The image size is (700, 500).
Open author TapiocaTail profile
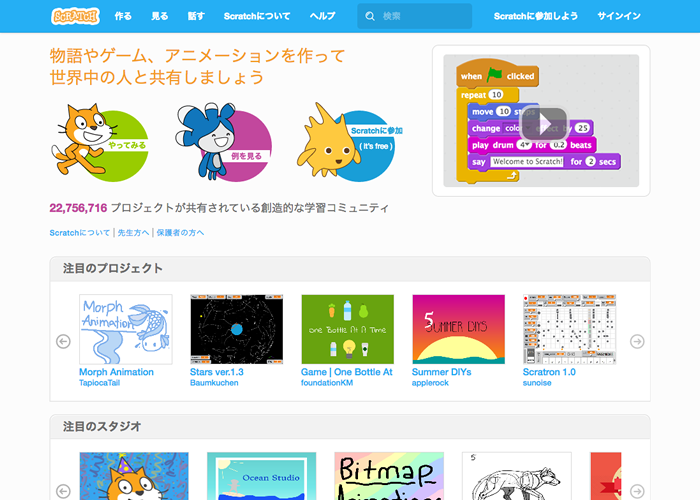point(100,383)
